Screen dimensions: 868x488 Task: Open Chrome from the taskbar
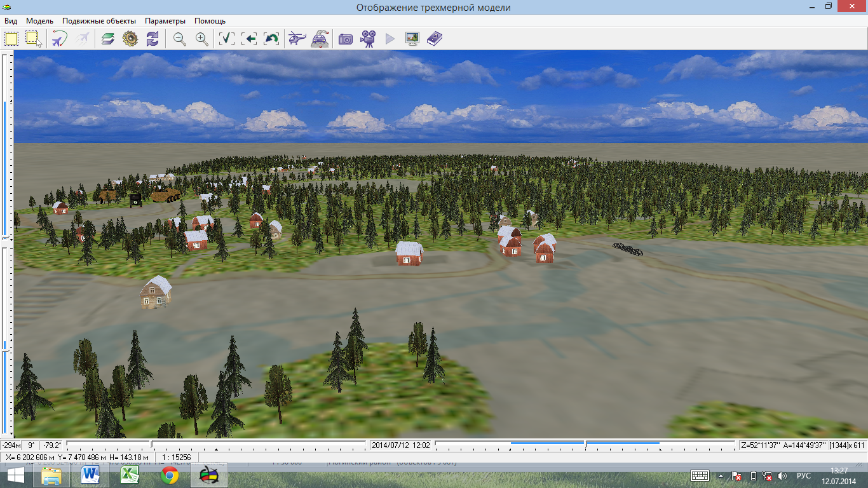click(169, 475)
